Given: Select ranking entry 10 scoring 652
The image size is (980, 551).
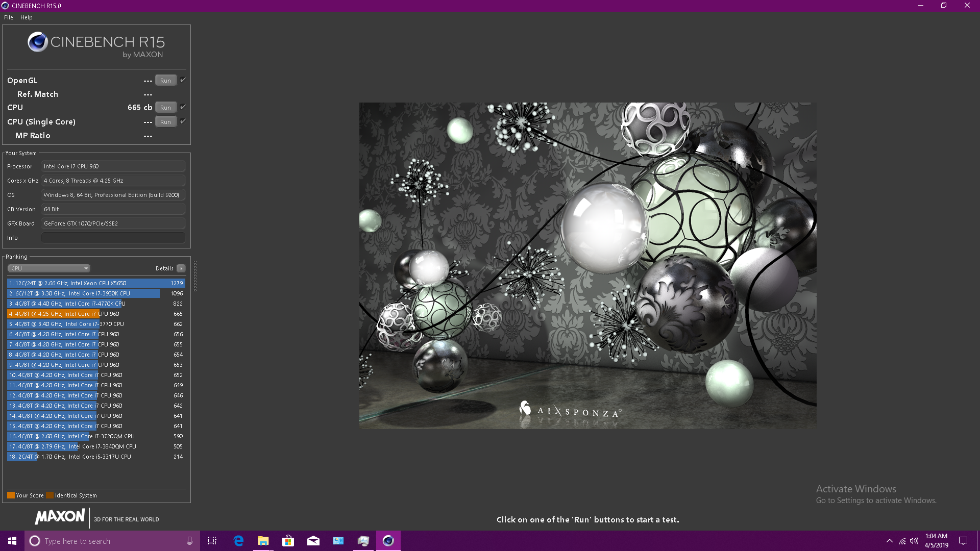Looking at the screenshot, I should [96, 375].
